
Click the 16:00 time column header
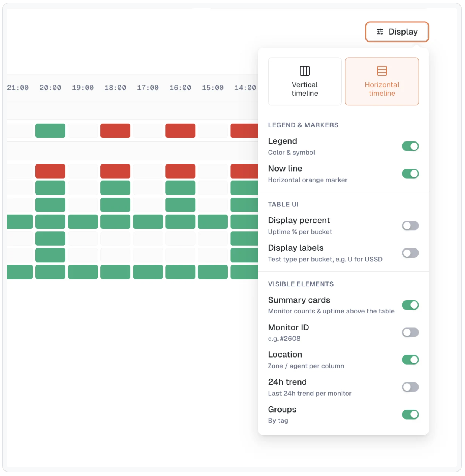[180, 88]
